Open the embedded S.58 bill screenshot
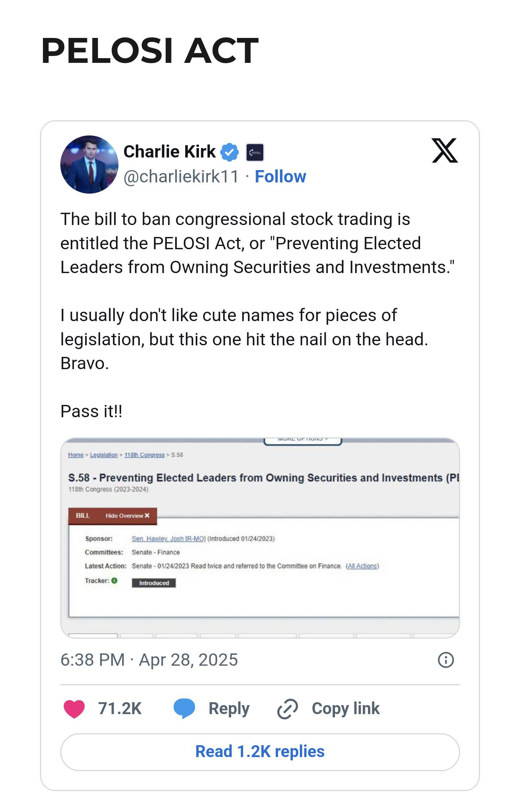Screen dimensions: 520x812 pyautogui.click(x=260, y=538)
